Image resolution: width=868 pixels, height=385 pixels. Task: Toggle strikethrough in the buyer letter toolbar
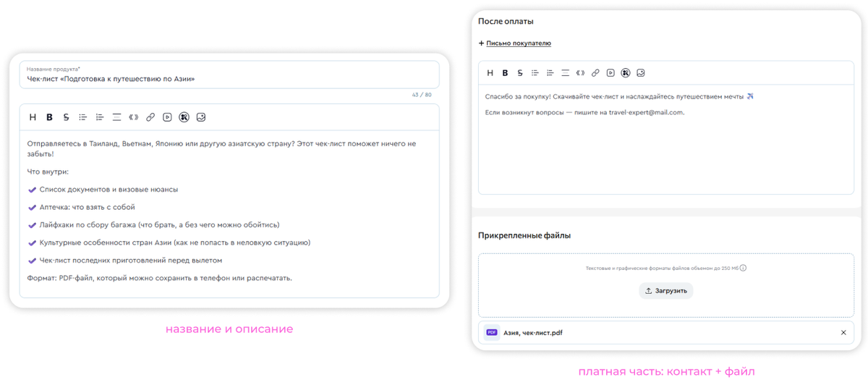point(520,73)
